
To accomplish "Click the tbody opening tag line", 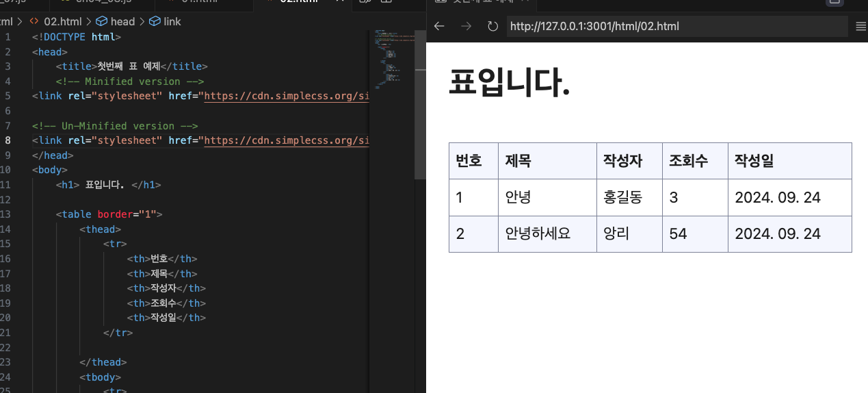I will point(100,377).
